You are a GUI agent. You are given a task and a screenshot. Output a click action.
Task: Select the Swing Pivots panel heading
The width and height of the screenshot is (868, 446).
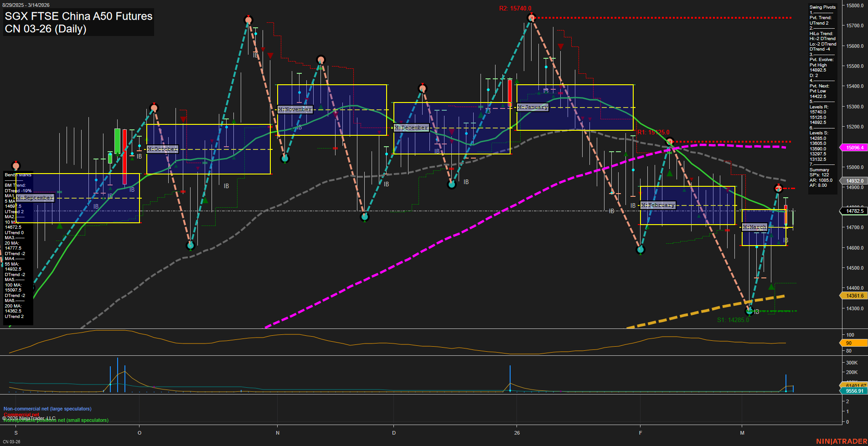822,7
